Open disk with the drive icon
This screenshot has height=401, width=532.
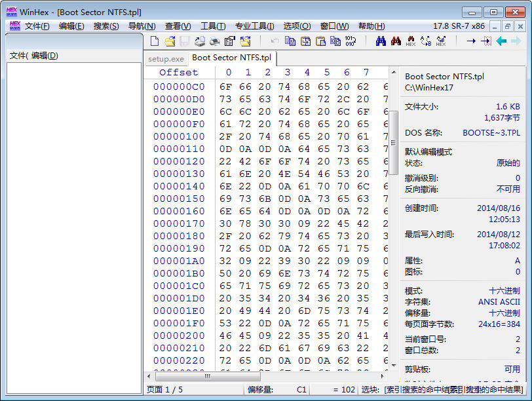(x=199, y=41)
